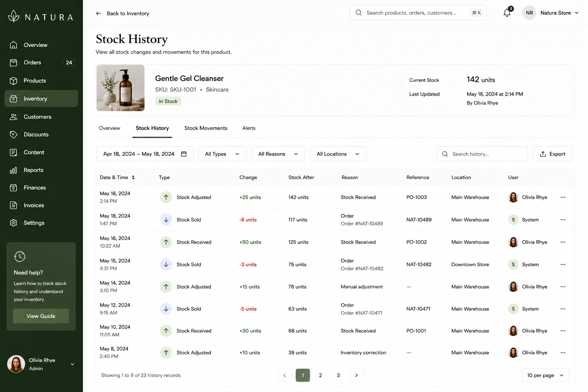588x392 pixels.
Task: Click the Orders 24 count badge
Action: (69, 62)
